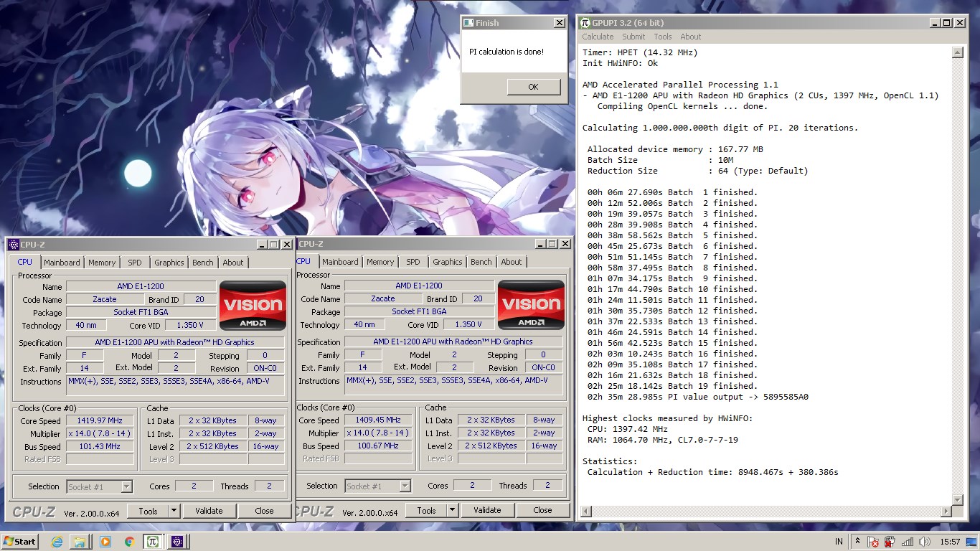Click the 'Timer: HPET (14.32 MHz)' line

pos(640,52)
